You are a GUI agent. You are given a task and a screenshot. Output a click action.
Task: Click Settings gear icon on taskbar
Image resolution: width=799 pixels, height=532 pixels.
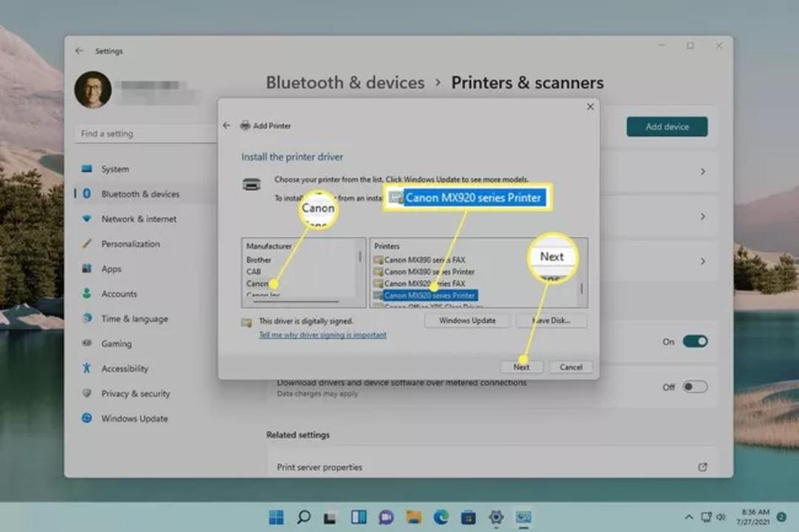pyautogui.click(x=496, y=517)
